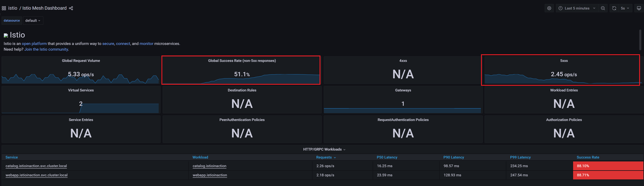Follow the open platform link

tap(34, 44)
